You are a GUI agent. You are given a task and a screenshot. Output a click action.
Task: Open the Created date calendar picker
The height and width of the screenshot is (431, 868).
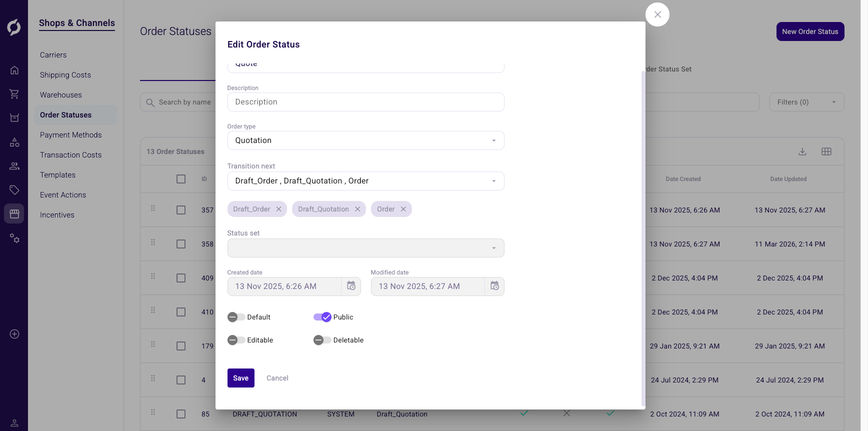tap(351, 286)
